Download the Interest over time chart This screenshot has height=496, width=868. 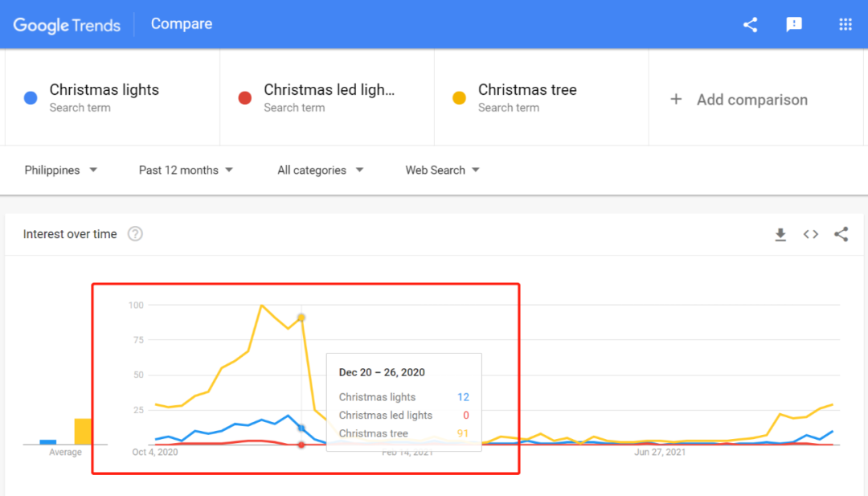tap(780, 234)
